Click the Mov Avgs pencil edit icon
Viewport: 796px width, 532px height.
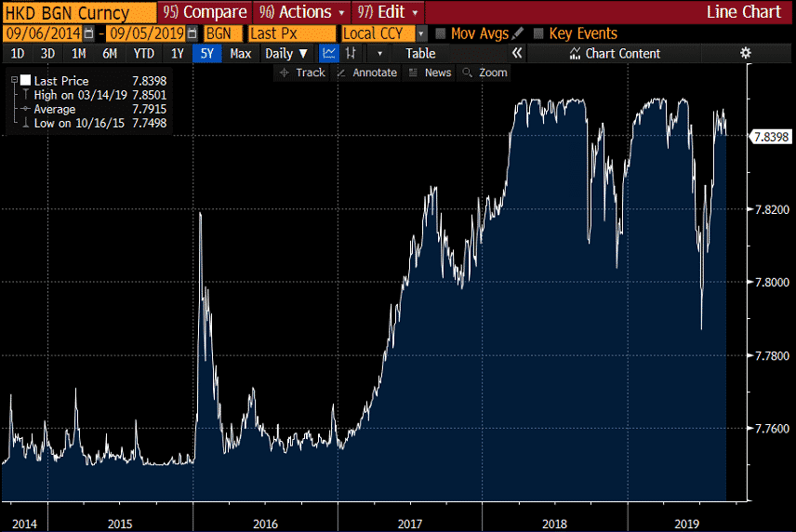(517, 33)
